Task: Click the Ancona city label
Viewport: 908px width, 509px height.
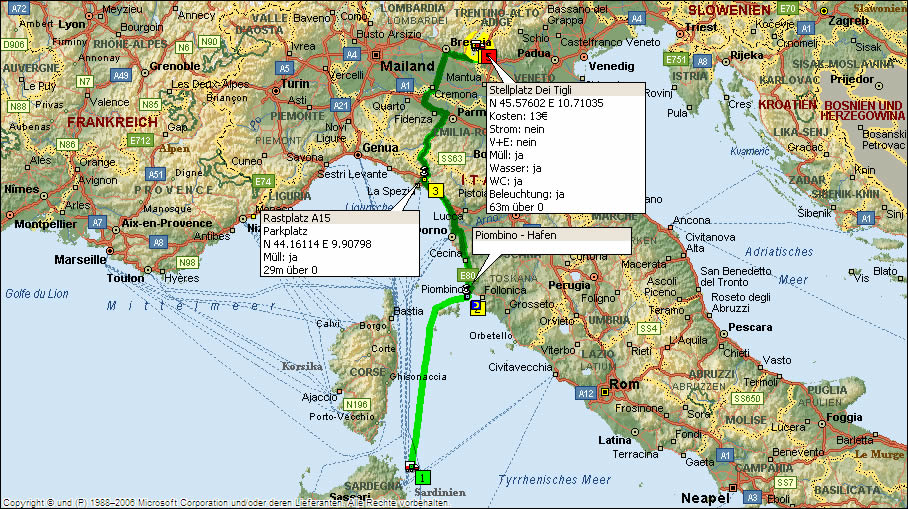Action: click(x=691, y=220)
